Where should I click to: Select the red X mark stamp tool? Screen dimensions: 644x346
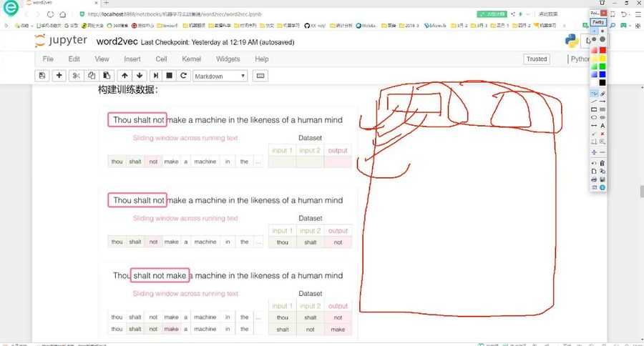pos(602,134)
